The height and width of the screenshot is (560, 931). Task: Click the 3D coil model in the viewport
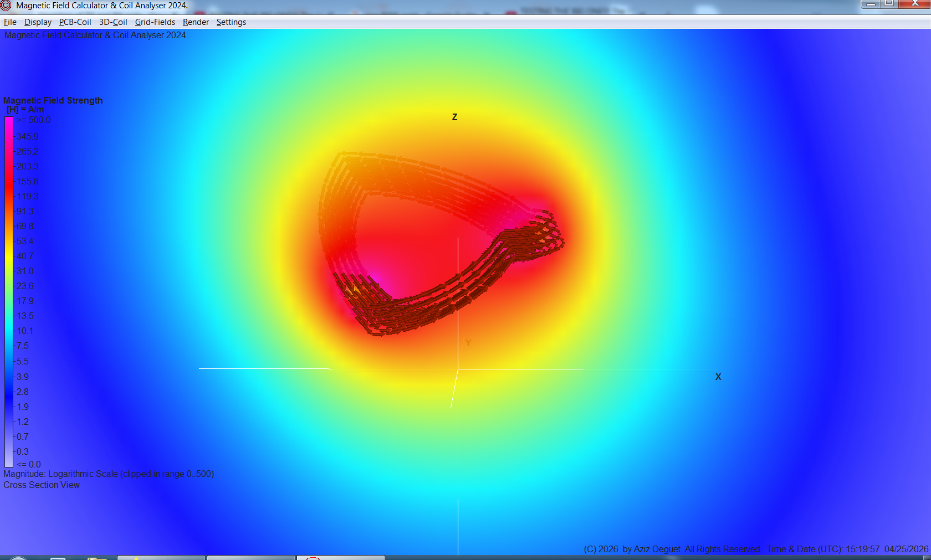coord(441,244)
